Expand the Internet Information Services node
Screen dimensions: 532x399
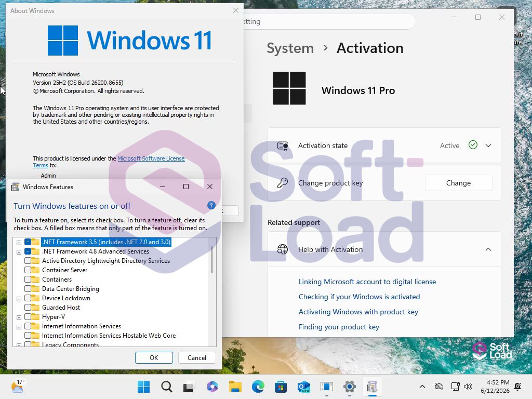19,327
